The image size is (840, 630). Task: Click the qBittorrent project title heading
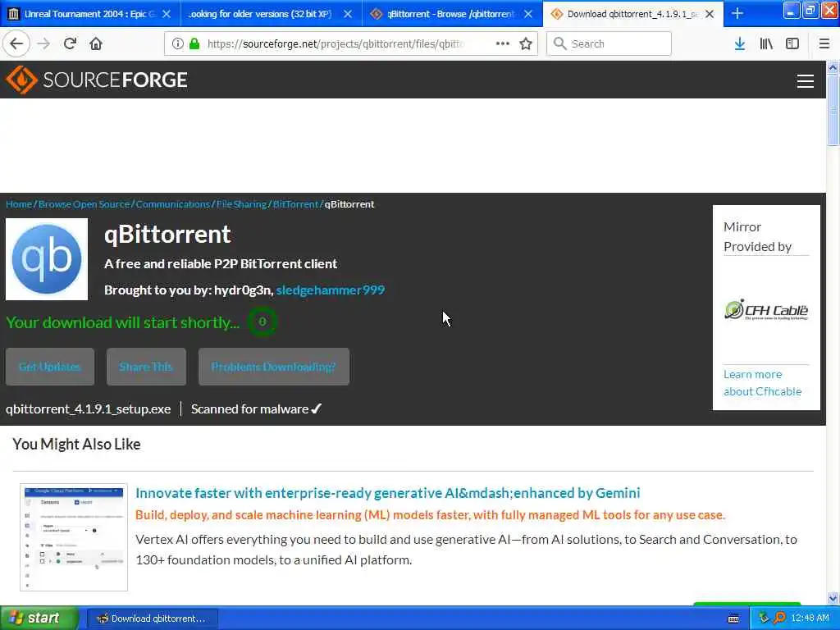167,234
